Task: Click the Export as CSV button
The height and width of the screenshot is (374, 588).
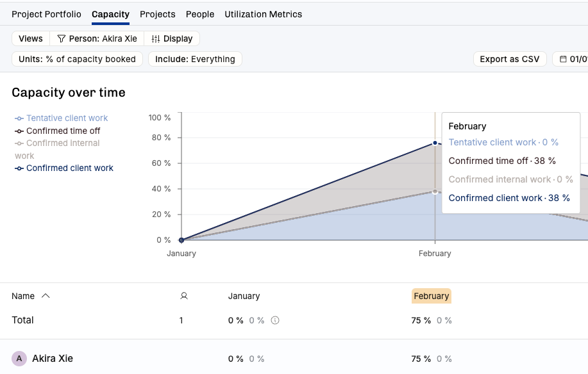Action: [x=510, y=59]
